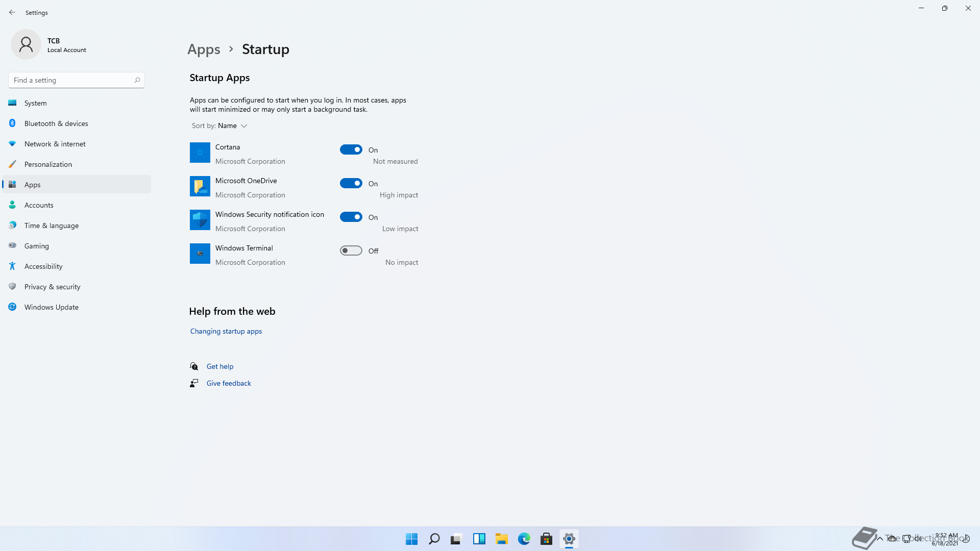Open Bluetooth & devices settings

click(77, 123)
